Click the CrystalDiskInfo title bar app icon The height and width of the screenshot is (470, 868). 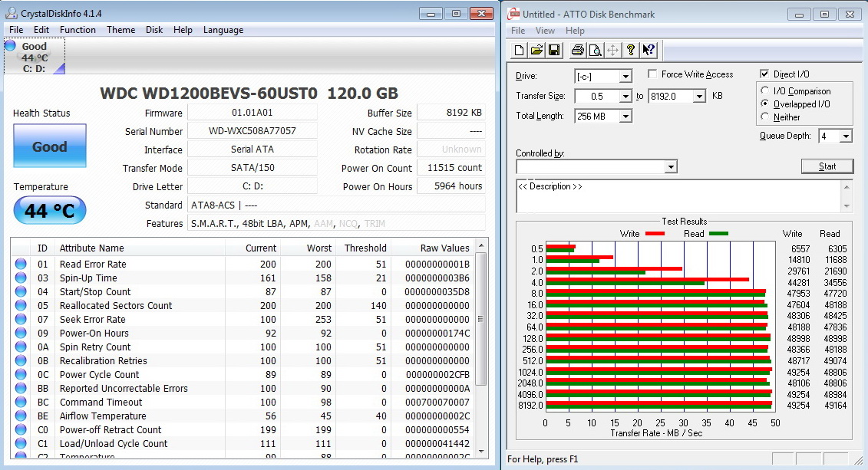11,14
